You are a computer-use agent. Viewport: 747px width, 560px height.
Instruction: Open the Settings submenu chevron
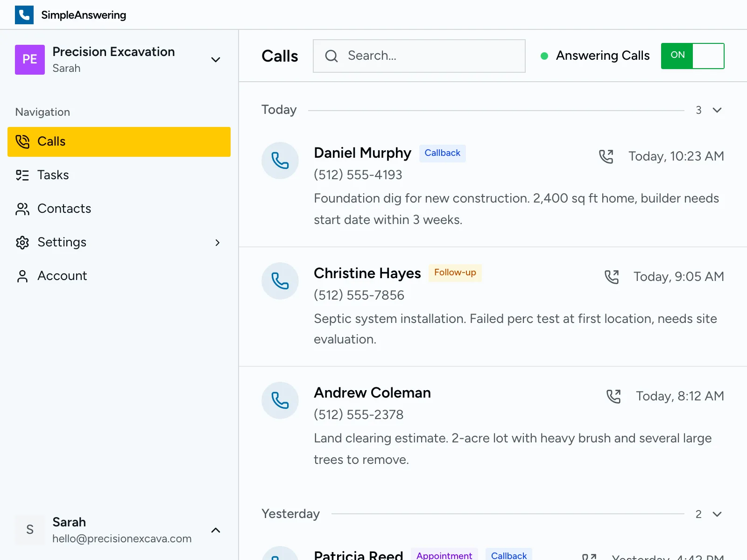pyautogui.click(x=218, y=243)
